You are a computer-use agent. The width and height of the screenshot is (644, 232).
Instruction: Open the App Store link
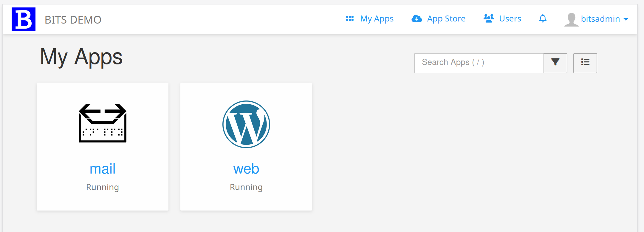tap(446, 18)
